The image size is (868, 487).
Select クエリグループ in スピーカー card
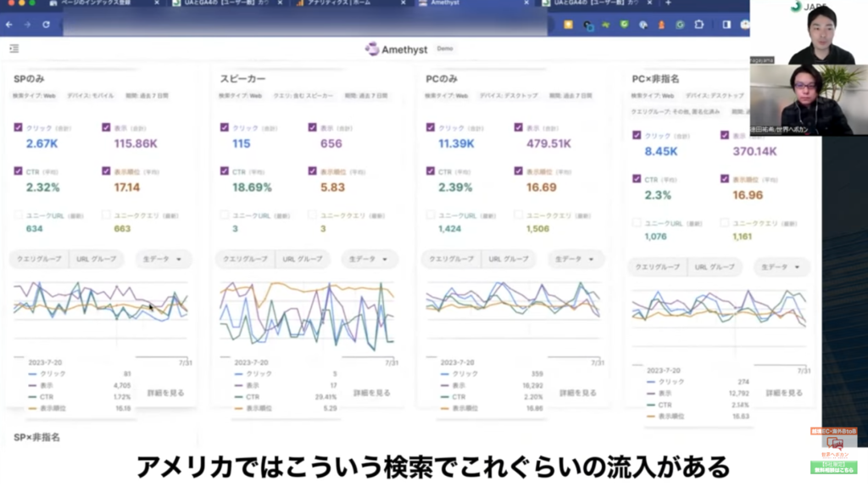pos(245,260)
